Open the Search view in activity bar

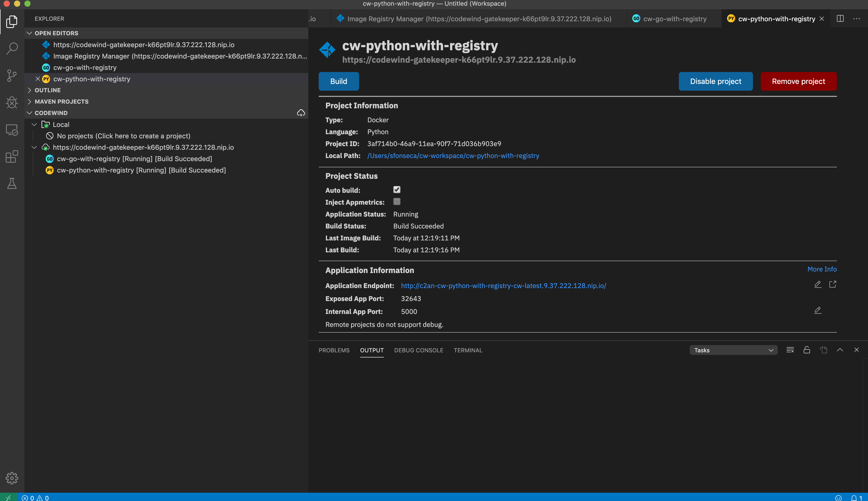click(12, 48)
